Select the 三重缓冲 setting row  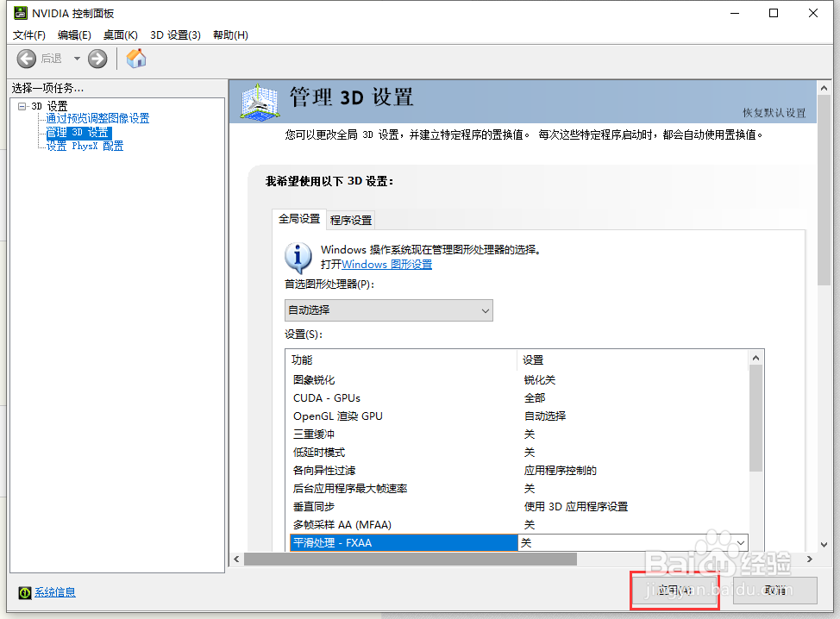click(518, 435)
